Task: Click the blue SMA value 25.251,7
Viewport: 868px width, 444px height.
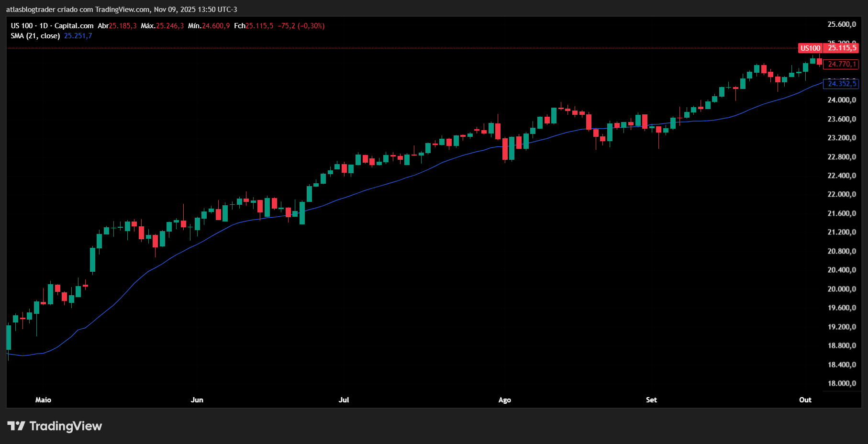Action: pyautogui.click(x=78, y=35)
